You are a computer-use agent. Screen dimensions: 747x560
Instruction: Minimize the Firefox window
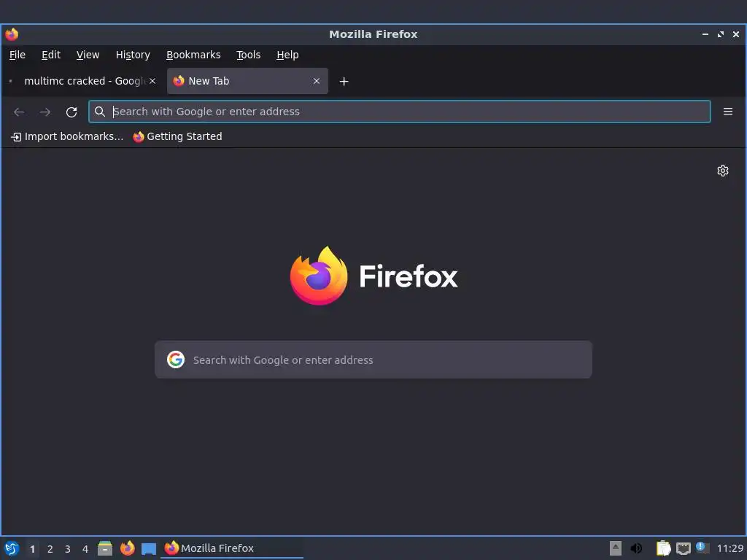[x=705, y=34]
